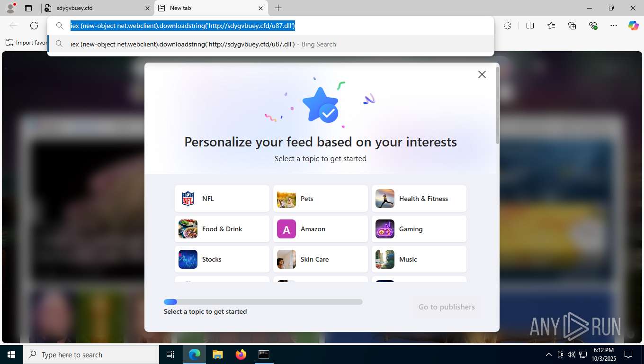The height and width of the screenshot is (364, 644).
Task: Show hidden system tray icons
Action: [549, 355]
